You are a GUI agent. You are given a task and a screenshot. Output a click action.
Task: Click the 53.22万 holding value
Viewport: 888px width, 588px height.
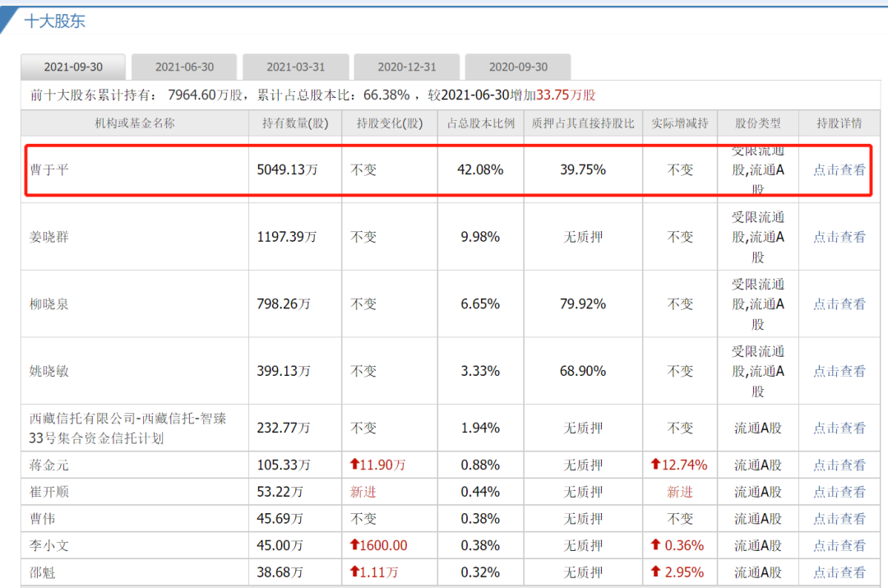coord(280,492)
